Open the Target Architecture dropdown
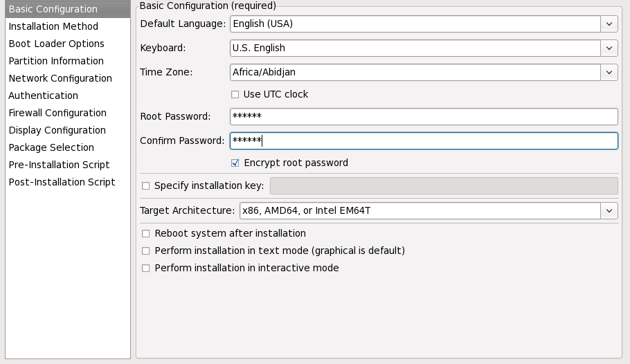630x364 pixels. click(609, 210)
